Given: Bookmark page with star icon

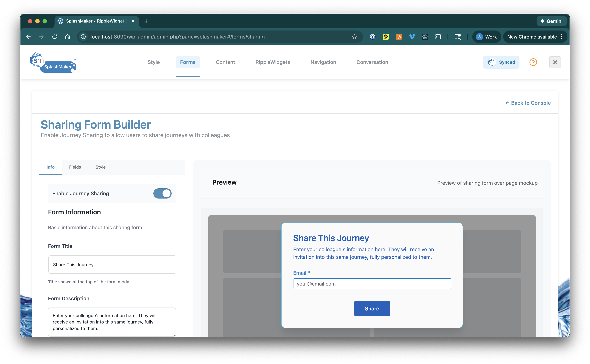Looking at the screenshot, I should (x=354, y=37).
